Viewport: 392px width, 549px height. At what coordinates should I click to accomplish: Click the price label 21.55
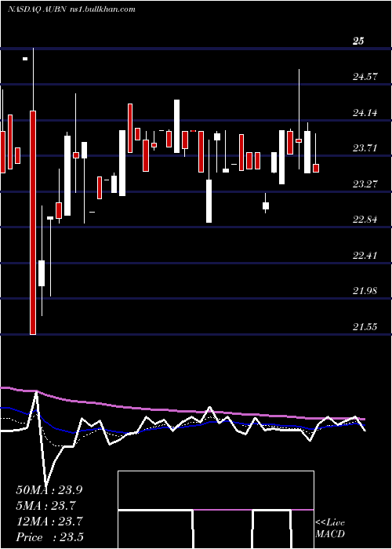pos(365,327)
